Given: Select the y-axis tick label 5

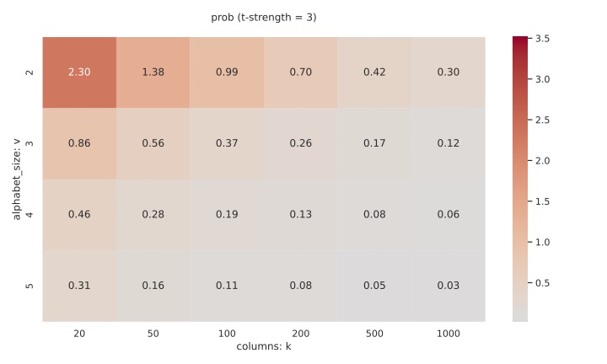Looking at the screenshot, I should (30, 286).
